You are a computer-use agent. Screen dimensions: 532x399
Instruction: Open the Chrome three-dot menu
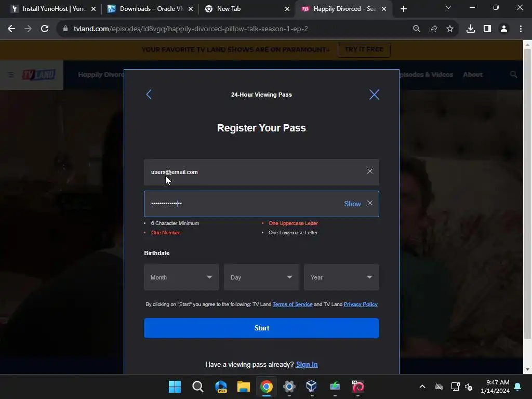[x=521, y=29]
